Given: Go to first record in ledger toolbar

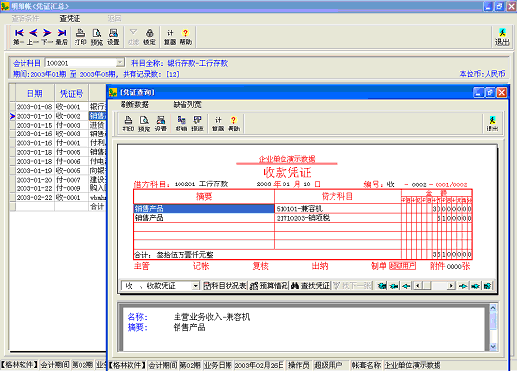Looking at the screenshot, I should tap(19, 37).
